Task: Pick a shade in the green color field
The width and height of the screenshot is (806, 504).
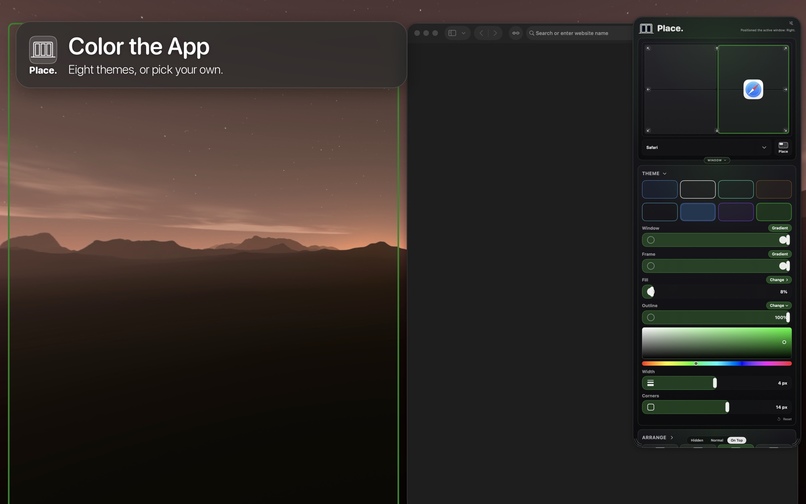Action: point(717,343)
